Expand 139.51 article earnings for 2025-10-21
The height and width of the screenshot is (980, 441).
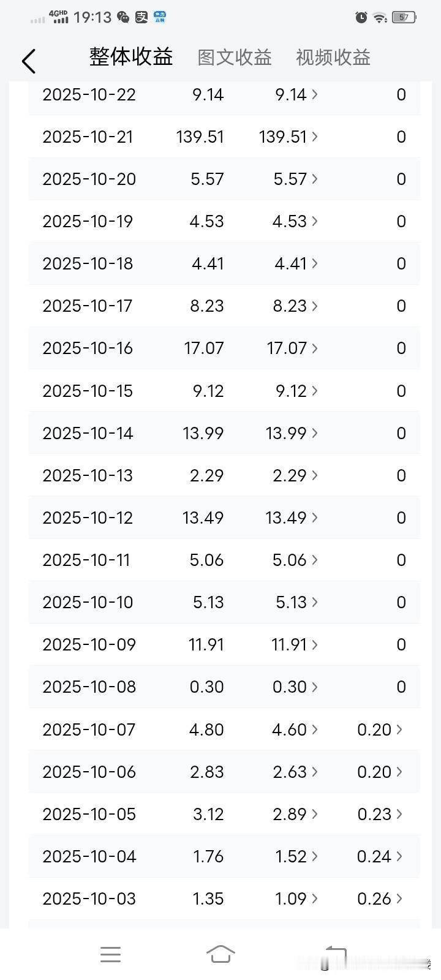pyautogui.click(x=288, y=137)
